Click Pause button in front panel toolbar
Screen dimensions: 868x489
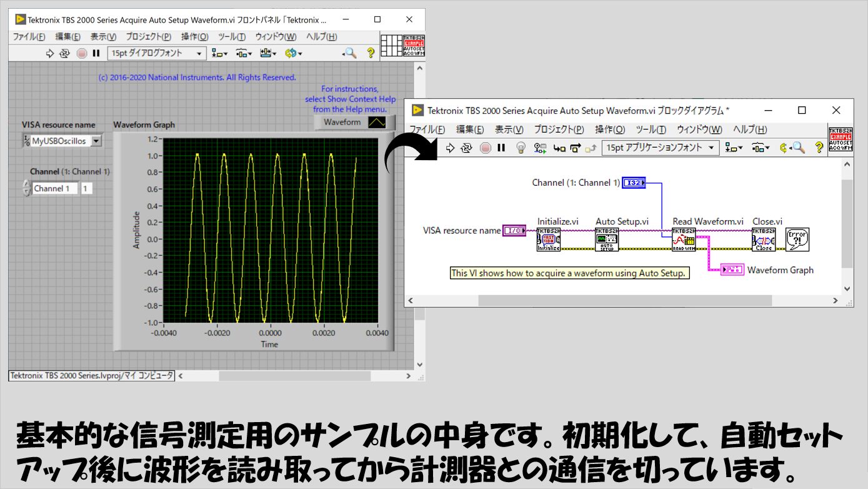tap(96, 54)
